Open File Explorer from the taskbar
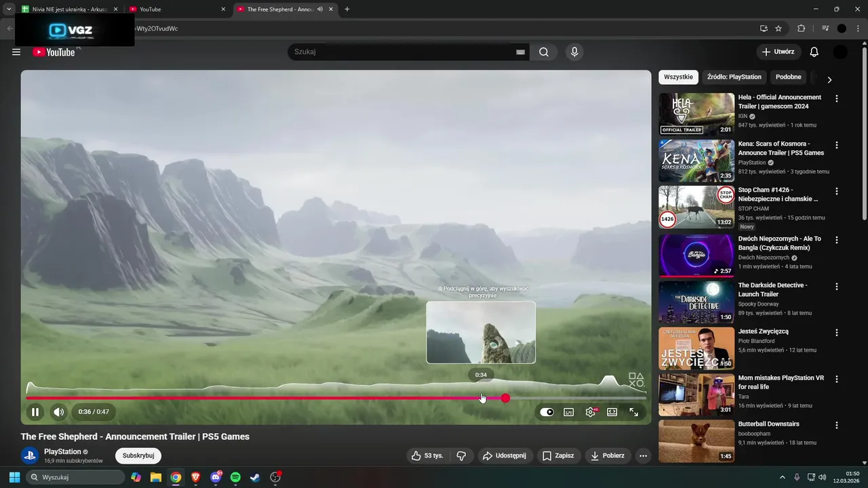 [x=155, y=477]
